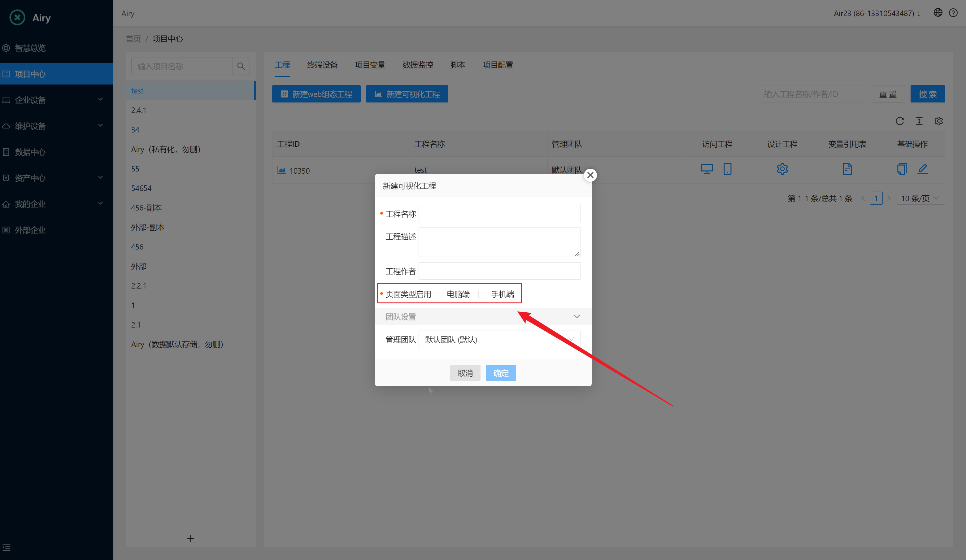Check the 手机端 checkbox
This screenshot has height=560, width=966.
(x=483, y=294)
